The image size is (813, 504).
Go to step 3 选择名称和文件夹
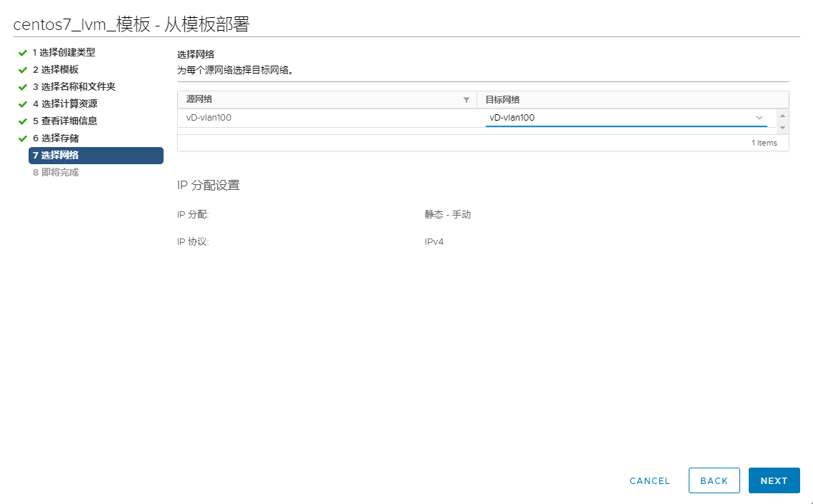[x=74, y=86]
